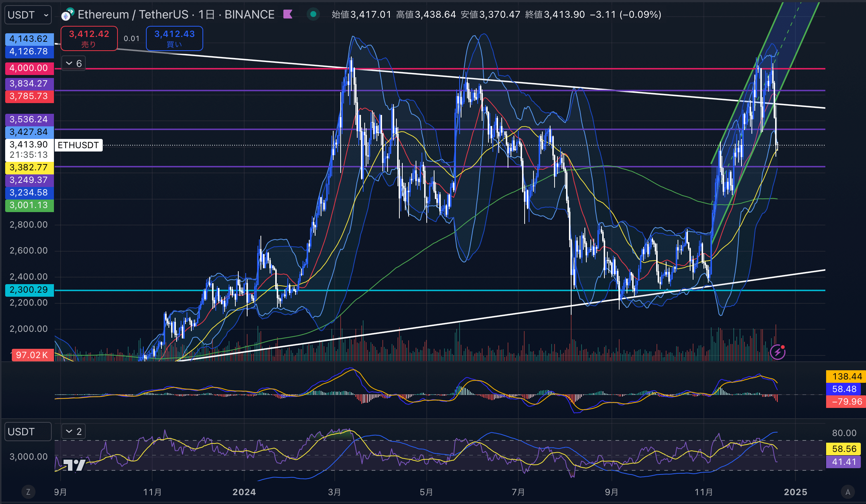
Task: Click the current price 3,413.90 countdown label
Action: point(29,150)
